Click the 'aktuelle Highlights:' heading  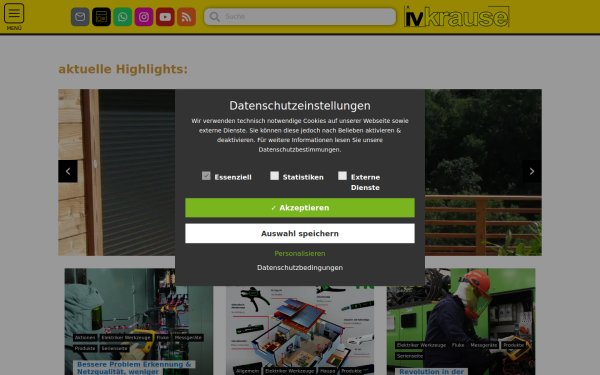coord(123,69)
